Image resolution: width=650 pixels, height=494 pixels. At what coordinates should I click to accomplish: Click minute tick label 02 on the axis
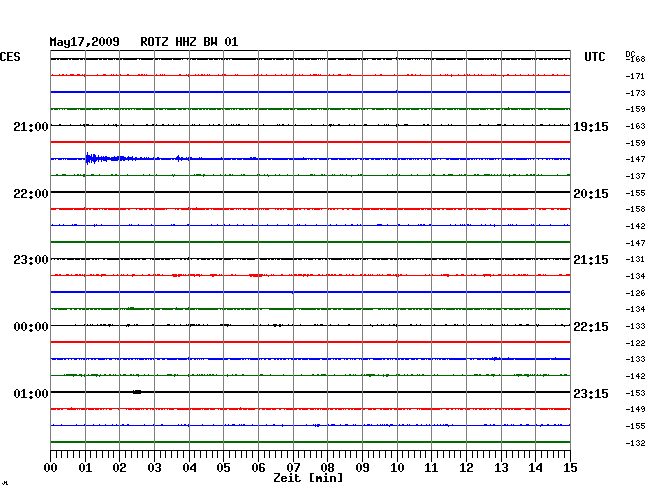[x=119, y=468]
